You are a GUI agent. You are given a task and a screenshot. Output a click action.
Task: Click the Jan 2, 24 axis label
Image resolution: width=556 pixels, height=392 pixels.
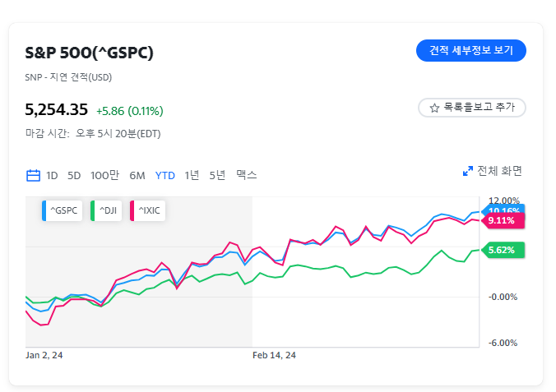44,355
